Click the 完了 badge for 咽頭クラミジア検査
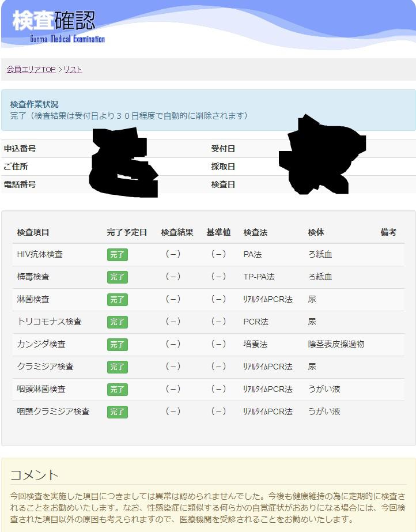The height and width of the screenshot is (532, 416). pos(118,412)
